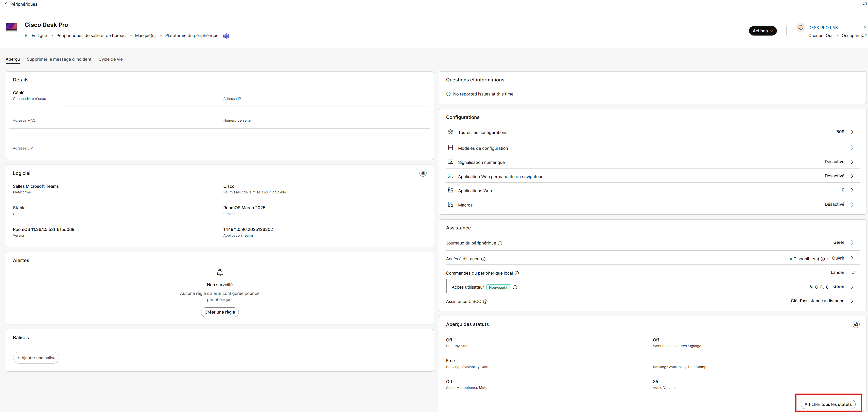Click the Standby State Off value

click(449, 340)
